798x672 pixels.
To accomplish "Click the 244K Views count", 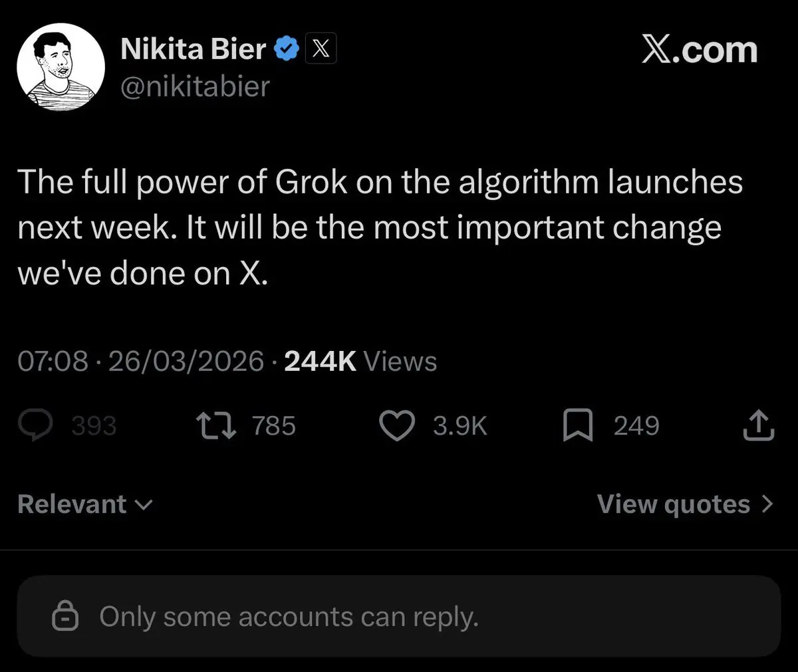I will point(360,361).
